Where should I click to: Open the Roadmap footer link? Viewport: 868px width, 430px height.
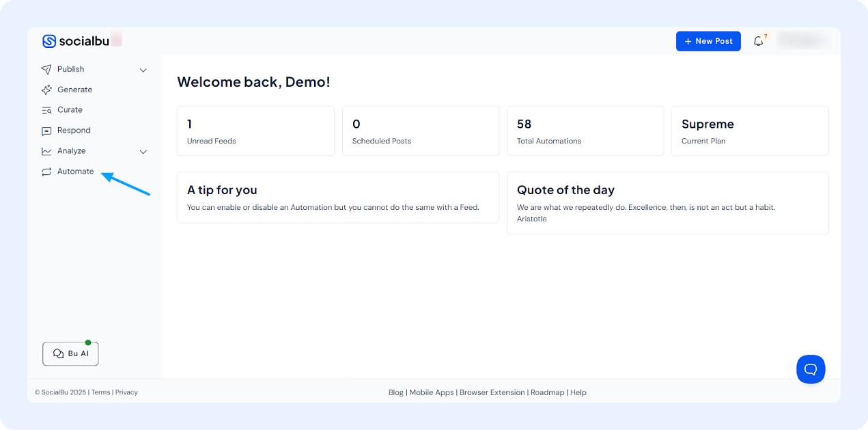[x=547, y=392]
